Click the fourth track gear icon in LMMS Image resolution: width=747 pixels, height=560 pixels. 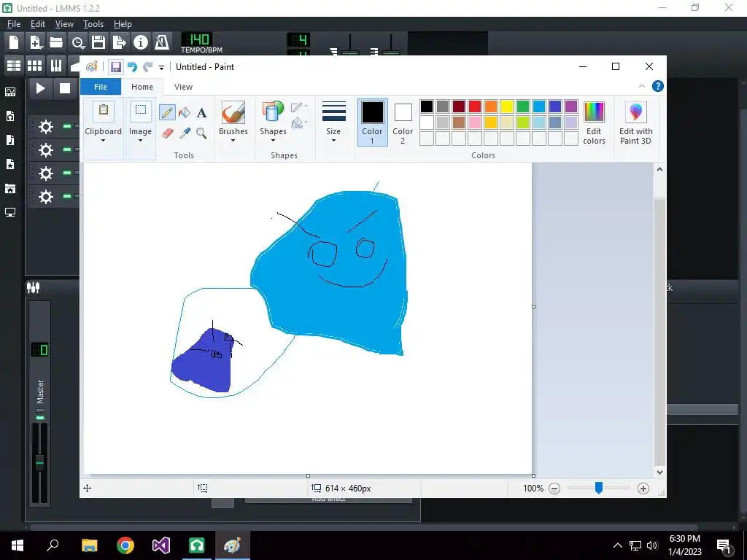tap(46, 197)
